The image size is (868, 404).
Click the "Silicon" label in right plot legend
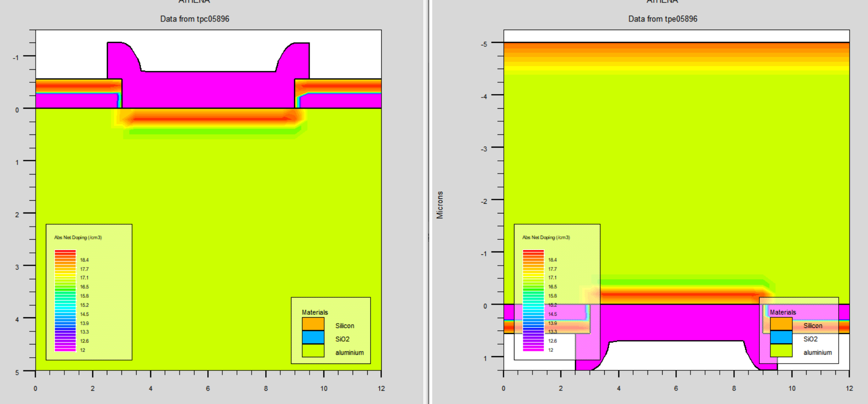point(813,326)
